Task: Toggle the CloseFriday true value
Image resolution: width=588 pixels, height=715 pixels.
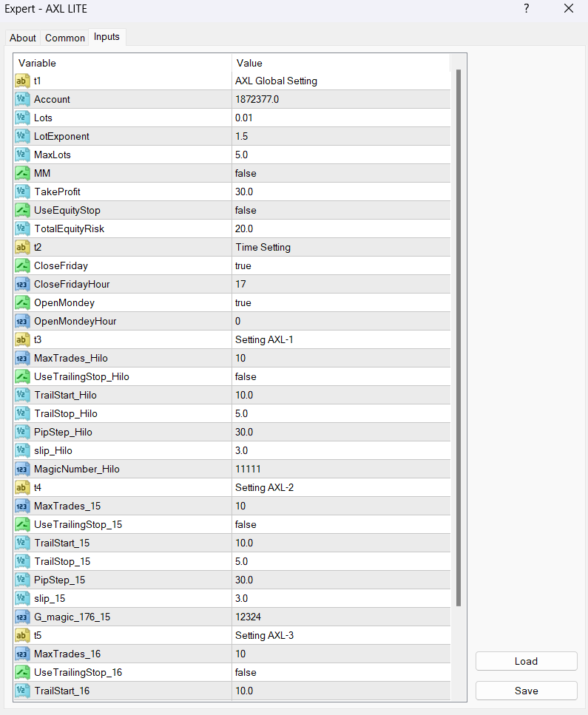Action: click(340, 265)
